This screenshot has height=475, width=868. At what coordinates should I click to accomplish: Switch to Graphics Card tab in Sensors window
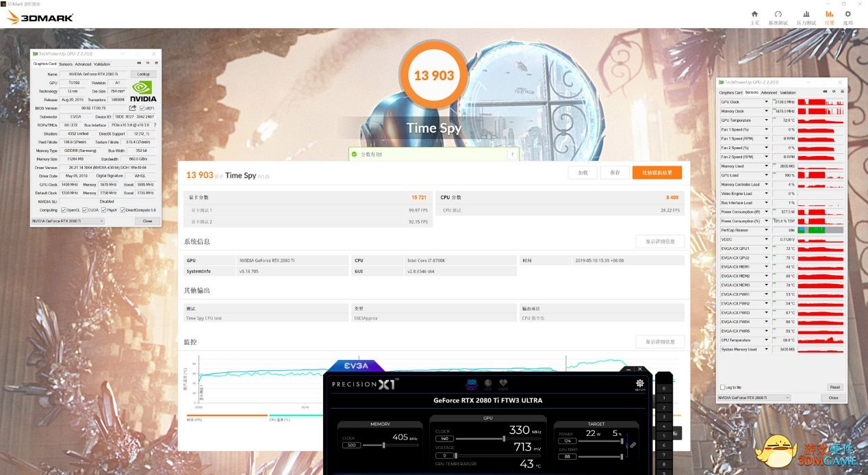coord(730,92)
